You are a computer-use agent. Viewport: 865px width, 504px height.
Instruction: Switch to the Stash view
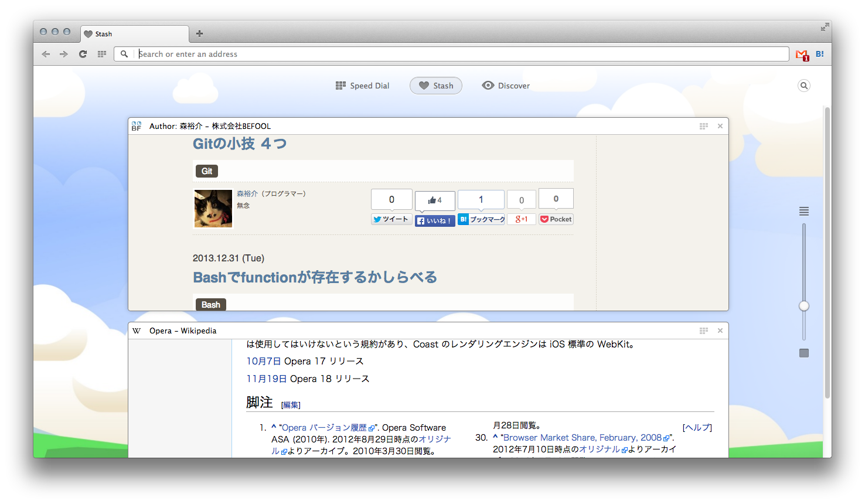click(x=436, y=86)
